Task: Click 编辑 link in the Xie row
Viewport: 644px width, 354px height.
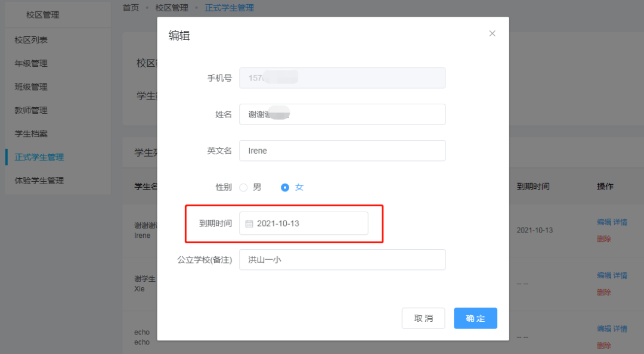Action: [x=604, y=275]
